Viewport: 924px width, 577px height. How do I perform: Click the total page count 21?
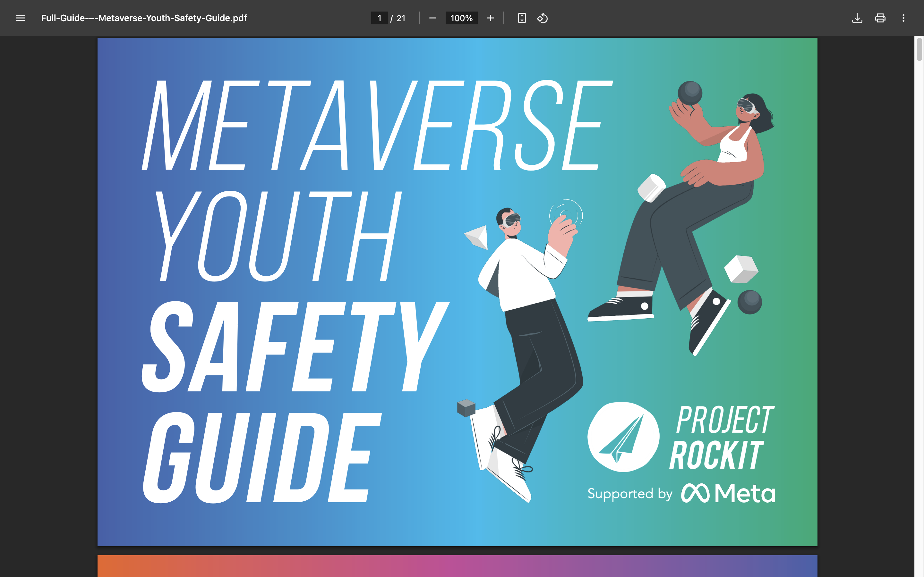pos(400,18)
